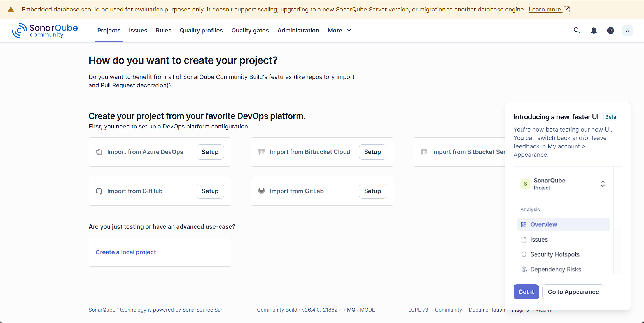Open the user avatar A menu
The width and height of the screenshot is (644, 323).
627,31
